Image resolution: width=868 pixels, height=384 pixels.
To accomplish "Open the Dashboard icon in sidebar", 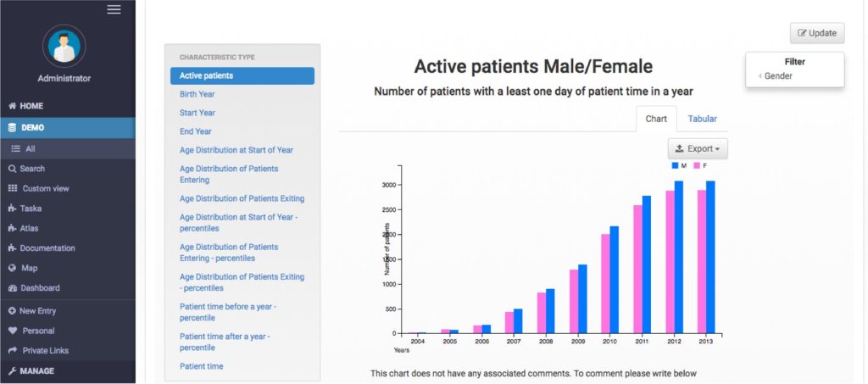I will coord(13,288).
